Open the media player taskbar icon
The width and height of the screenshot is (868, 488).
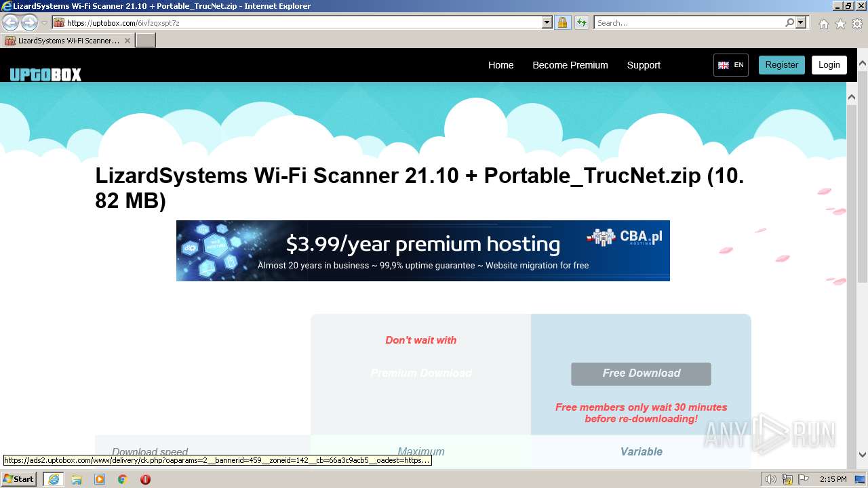pos(100,479)
